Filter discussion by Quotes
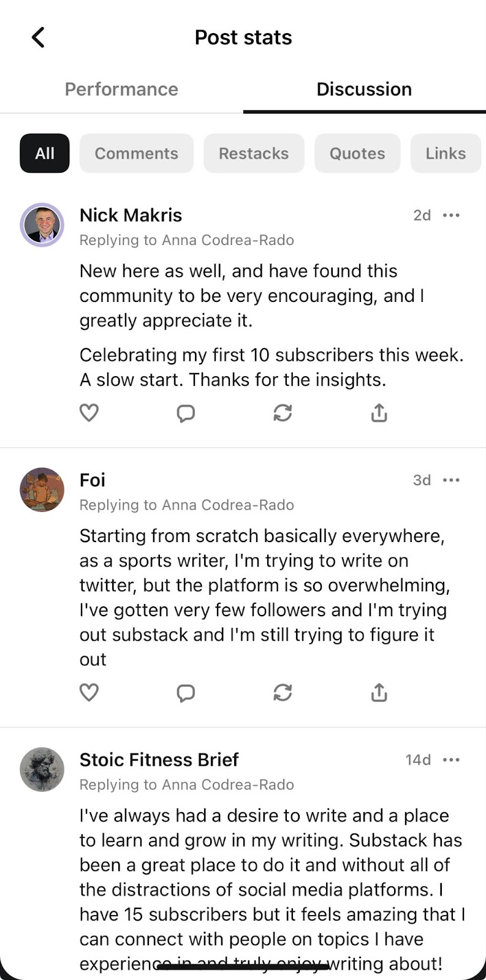This screenshot has height=980, width=486. pos(357,153)
